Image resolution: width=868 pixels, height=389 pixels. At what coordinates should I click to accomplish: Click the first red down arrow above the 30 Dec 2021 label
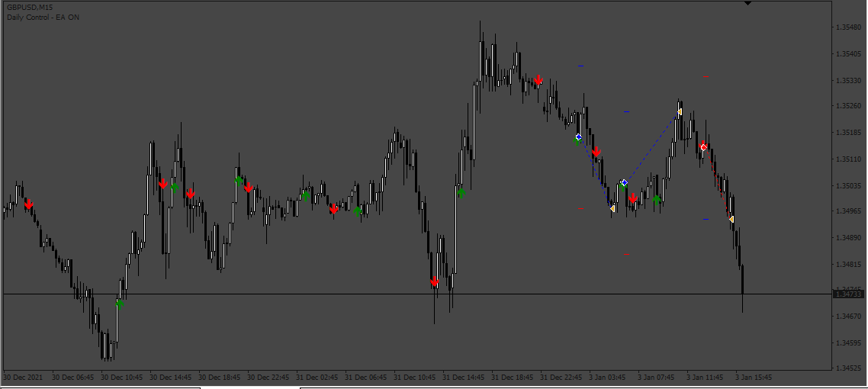29,204
